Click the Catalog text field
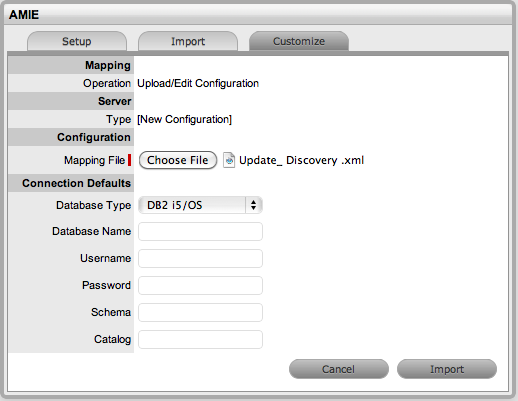 click(x=200, y=339)
